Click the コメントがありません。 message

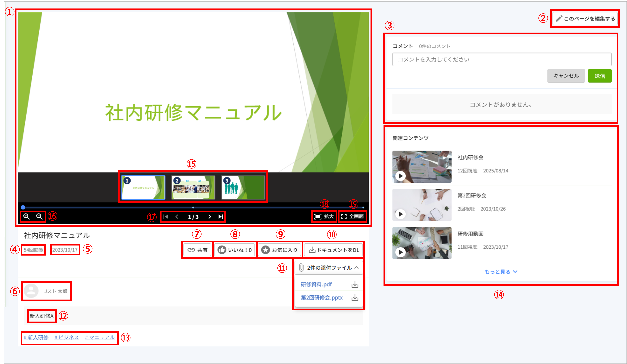501,104
